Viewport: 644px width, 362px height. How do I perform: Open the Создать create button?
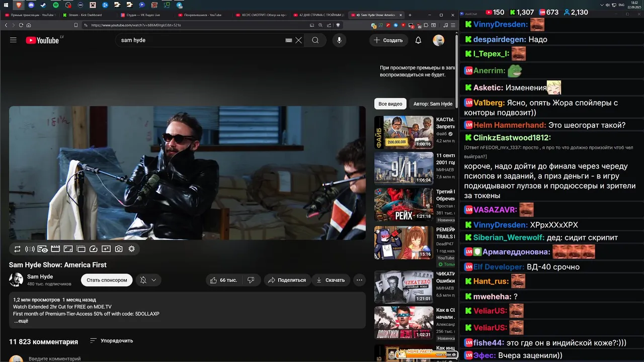pyautogui.click(x=388, y=40)
